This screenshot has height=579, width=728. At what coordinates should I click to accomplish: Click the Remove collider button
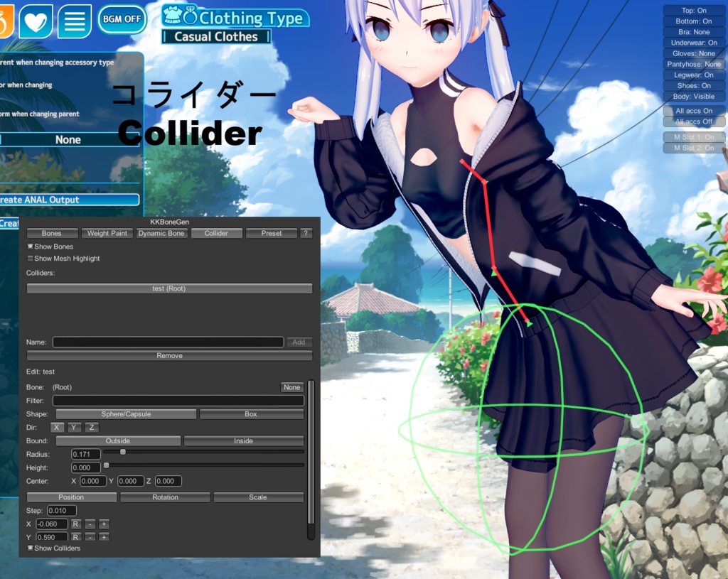pyautogui.click(x=169, y=355)
